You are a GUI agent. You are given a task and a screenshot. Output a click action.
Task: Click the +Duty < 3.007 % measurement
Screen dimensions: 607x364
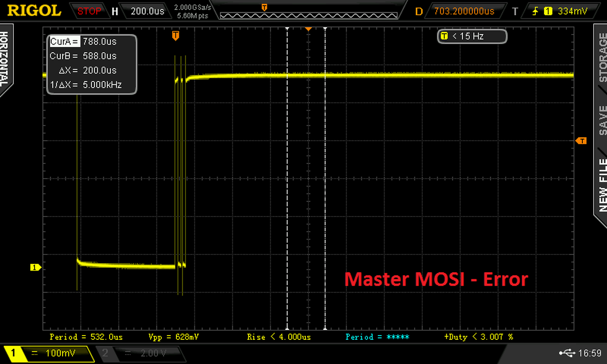[478, 337]
